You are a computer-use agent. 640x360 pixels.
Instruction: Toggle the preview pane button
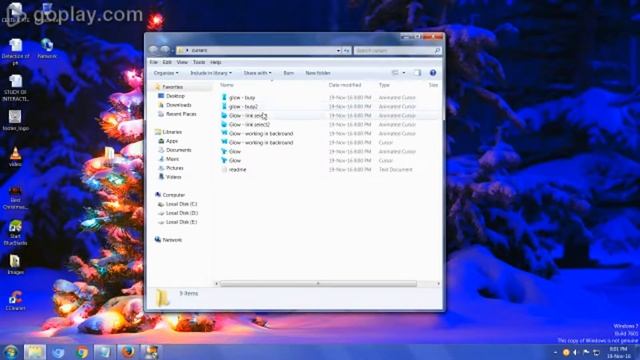point(417,73)
